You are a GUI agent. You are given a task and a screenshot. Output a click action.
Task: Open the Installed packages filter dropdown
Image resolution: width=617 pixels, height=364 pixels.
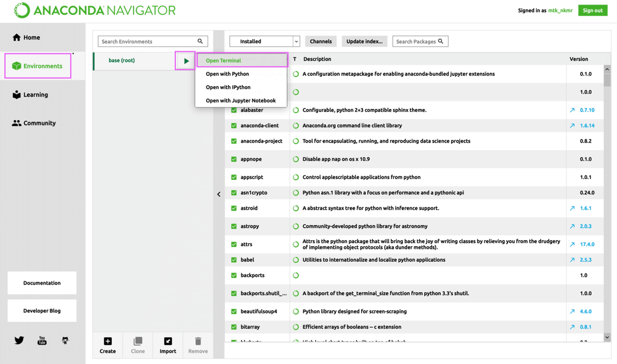tap(264, 41)
